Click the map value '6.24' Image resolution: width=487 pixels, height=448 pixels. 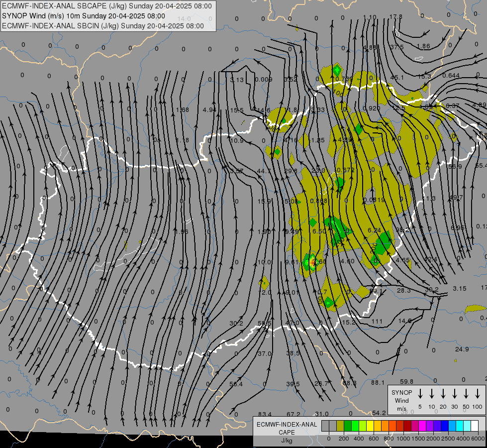374,230
